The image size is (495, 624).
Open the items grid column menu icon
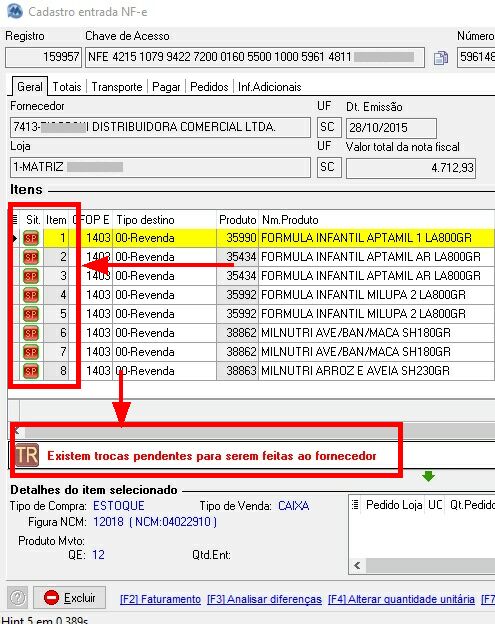tap(15, 219)
